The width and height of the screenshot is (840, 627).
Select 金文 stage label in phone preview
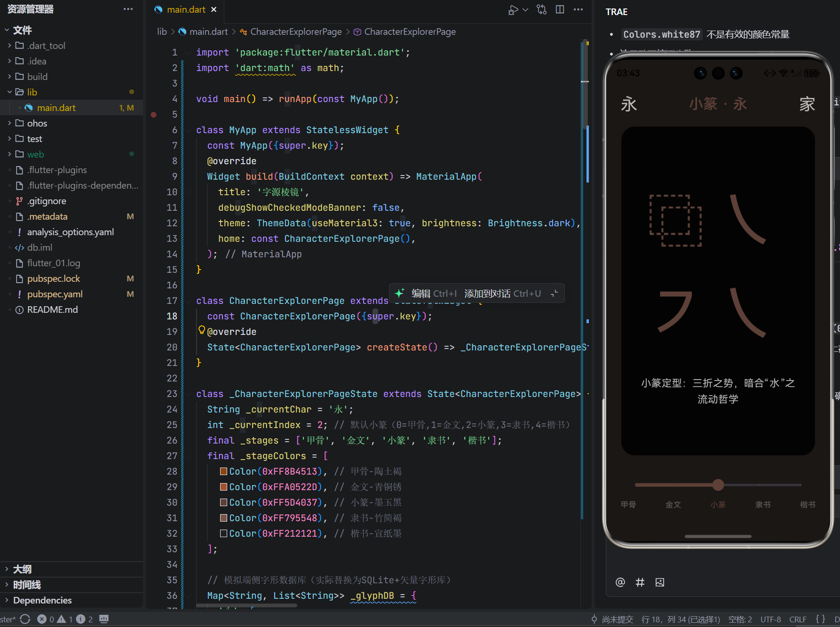click(x=673, y=504)
